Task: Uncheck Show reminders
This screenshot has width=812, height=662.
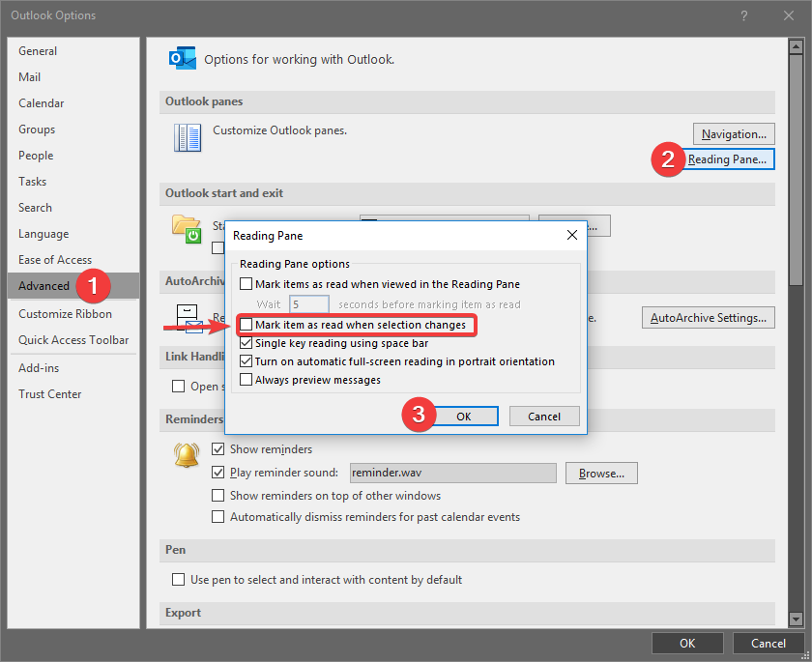Action: [x=218, y=448]
